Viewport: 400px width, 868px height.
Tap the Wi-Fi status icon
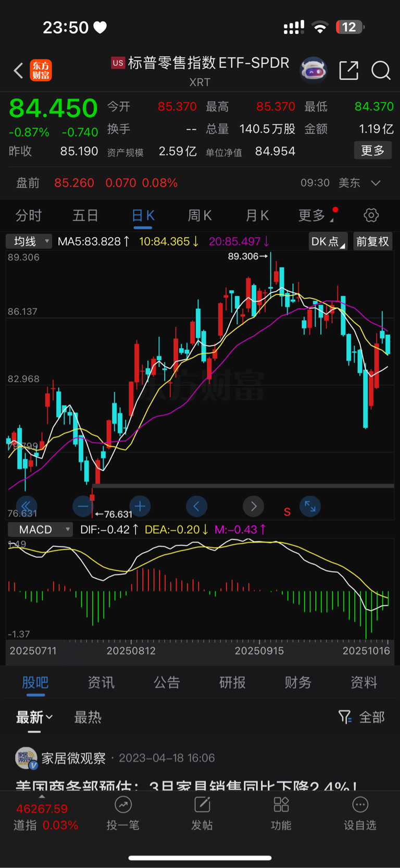(320, 28)
